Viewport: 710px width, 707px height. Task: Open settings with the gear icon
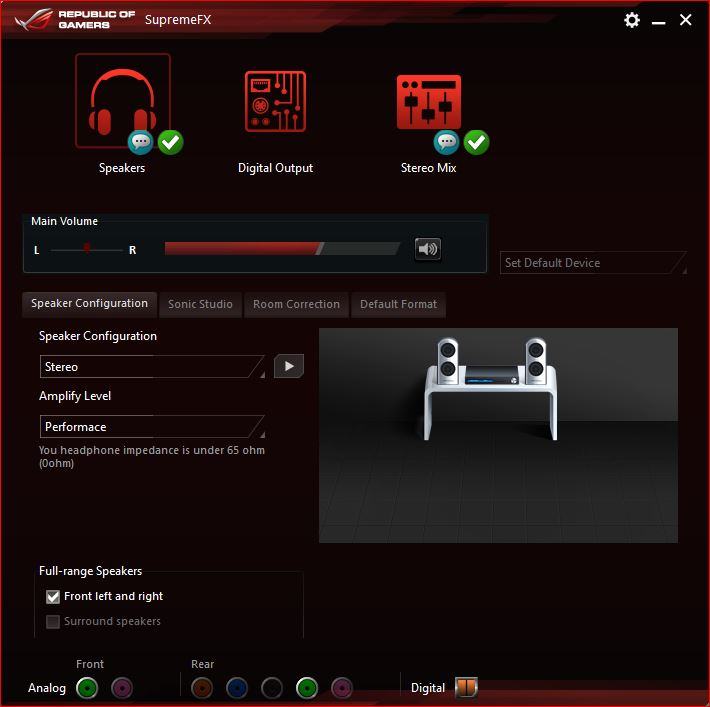[x=632, y=20]
